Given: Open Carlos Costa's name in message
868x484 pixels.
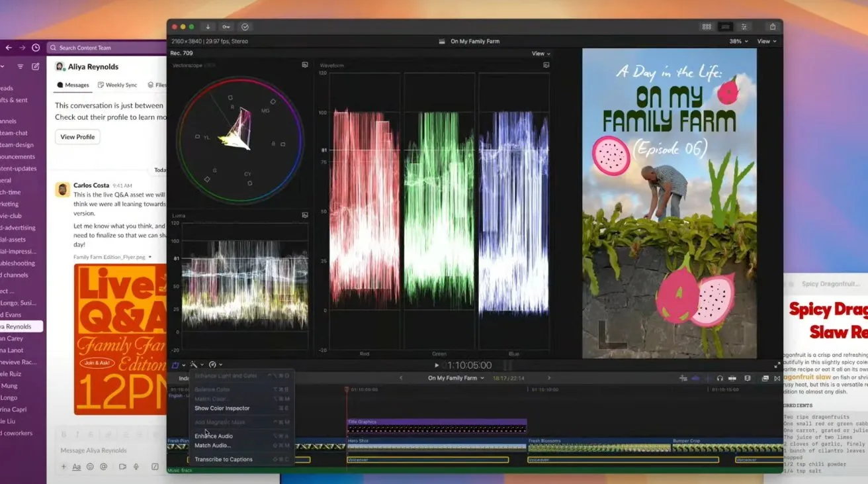Looking at the screenshot, I should coord(91,185).
